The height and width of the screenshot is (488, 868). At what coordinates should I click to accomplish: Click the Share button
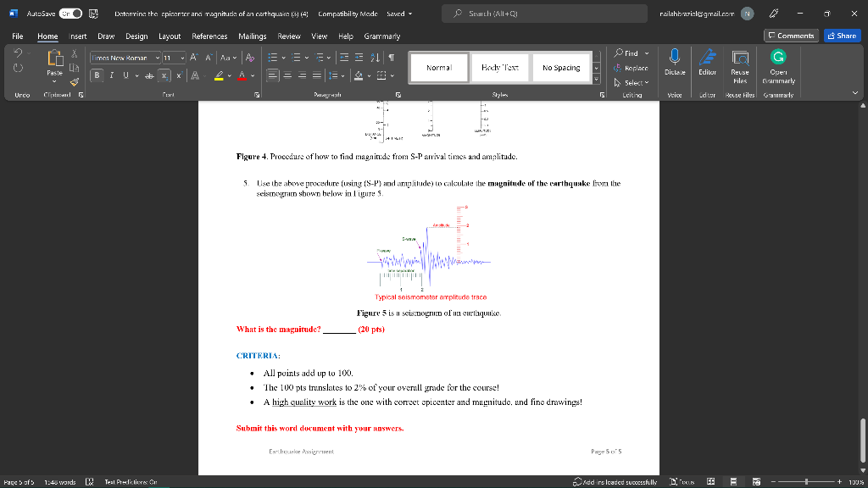coord(842,36)
